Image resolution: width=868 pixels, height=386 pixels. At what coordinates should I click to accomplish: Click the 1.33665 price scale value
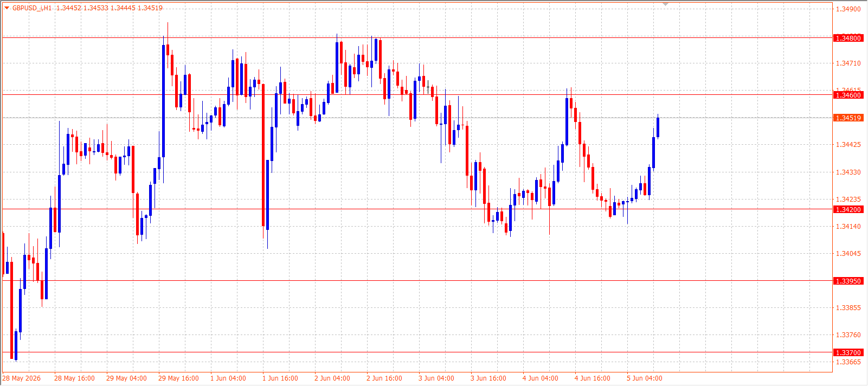point(848,362)
